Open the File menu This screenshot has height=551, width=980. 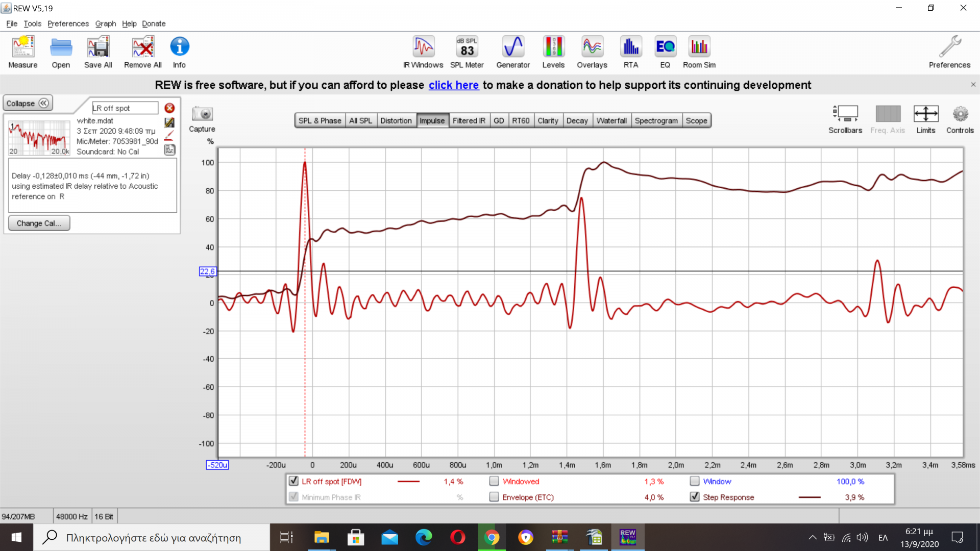tap(12, 23)
